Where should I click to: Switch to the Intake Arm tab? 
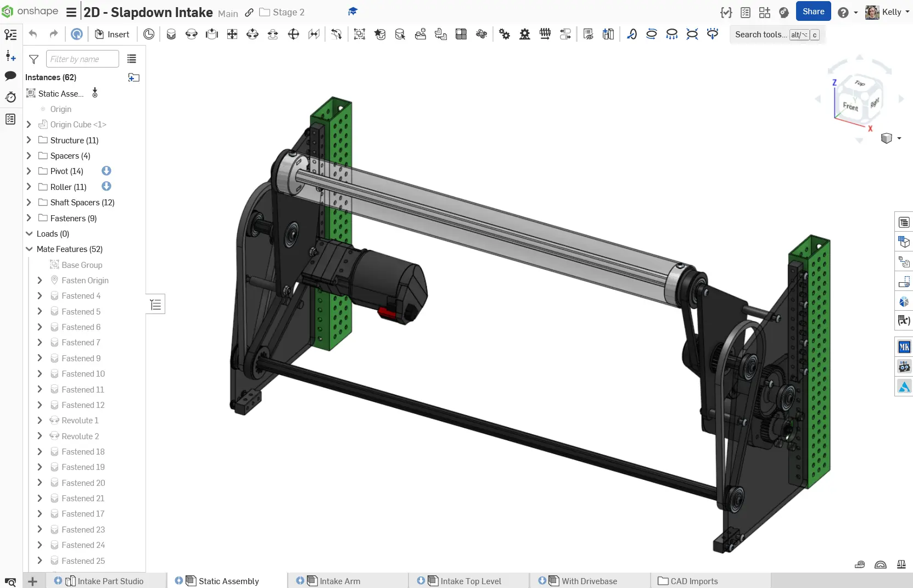(x=340, y=581)
